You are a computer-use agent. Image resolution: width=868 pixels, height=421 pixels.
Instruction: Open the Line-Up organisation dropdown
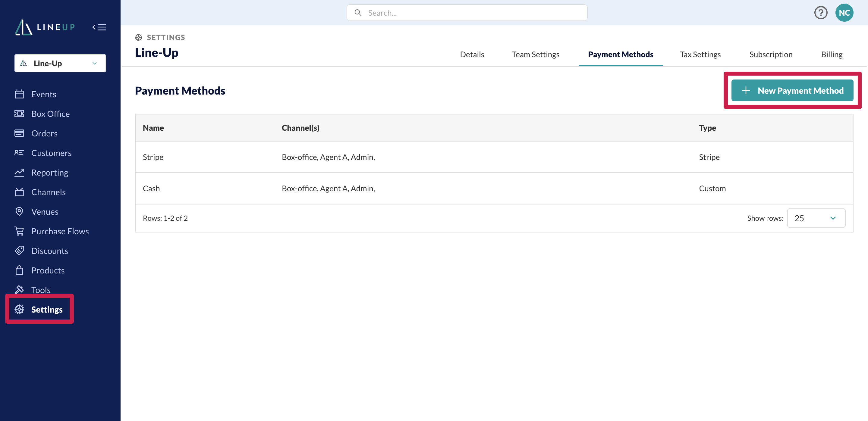[x=60, y=63]
